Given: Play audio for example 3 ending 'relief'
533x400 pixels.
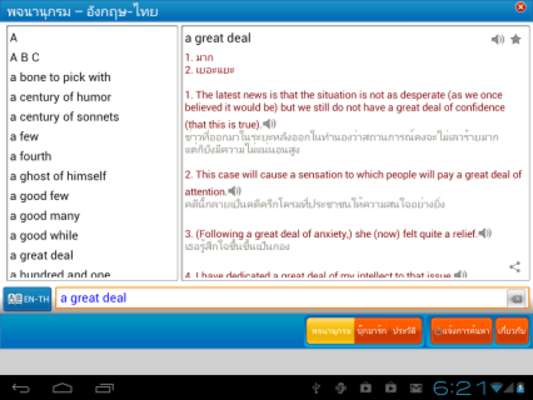Looking at the screenshot, I should pos(485,233).
